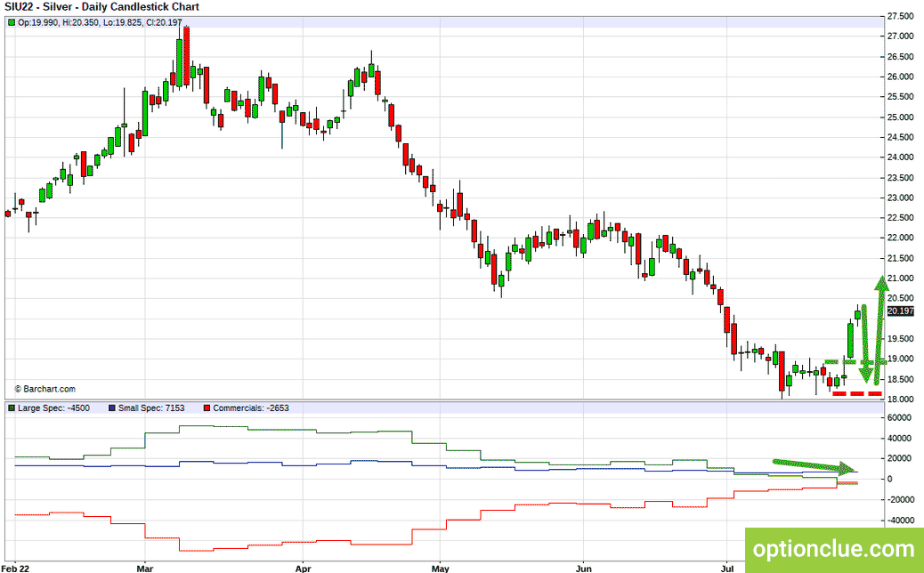Click the Commercials: -2653 legend text

coord(251,408)
